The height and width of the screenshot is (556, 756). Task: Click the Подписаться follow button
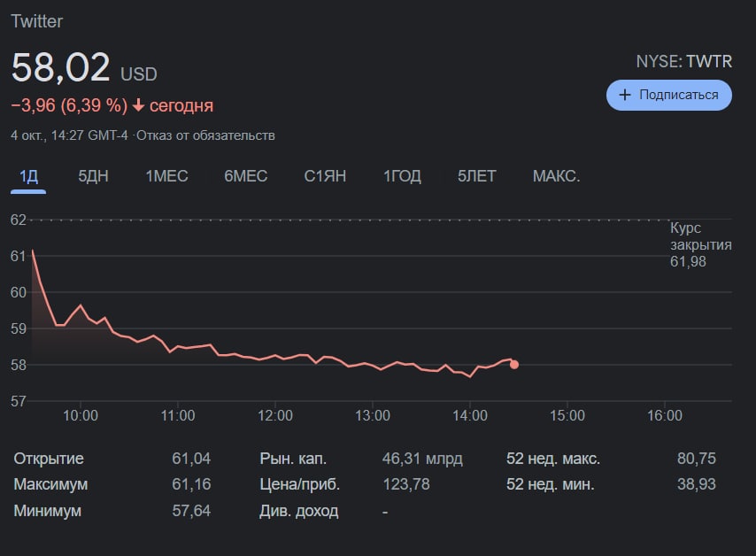tap(668, 95)
